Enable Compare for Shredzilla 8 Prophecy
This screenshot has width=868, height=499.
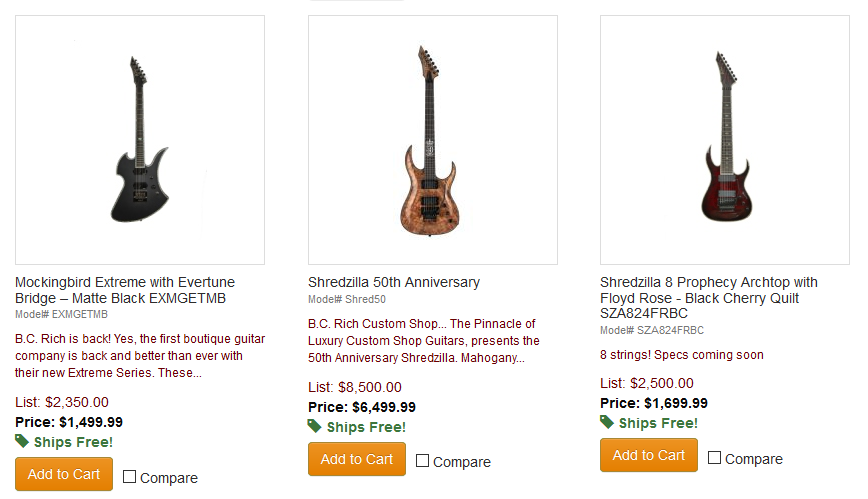715,458
